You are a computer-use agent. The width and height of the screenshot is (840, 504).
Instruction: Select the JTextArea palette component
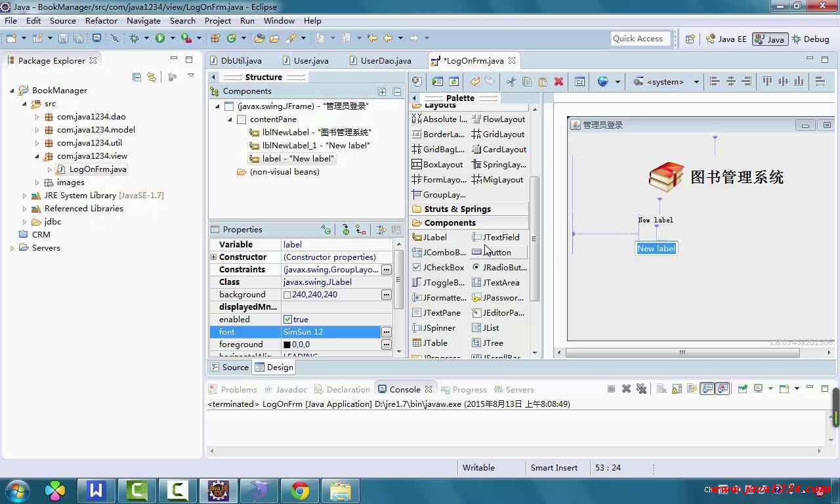[495, 282]
